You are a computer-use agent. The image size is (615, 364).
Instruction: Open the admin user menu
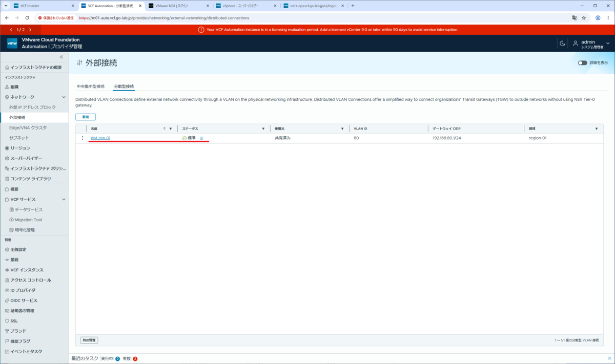click(x=591, y=44)
